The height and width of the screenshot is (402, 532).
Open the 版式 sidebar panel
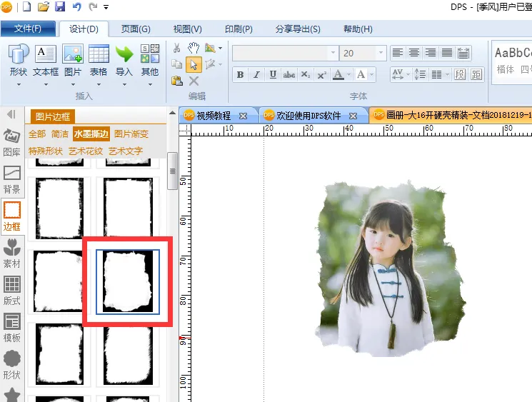12,291
